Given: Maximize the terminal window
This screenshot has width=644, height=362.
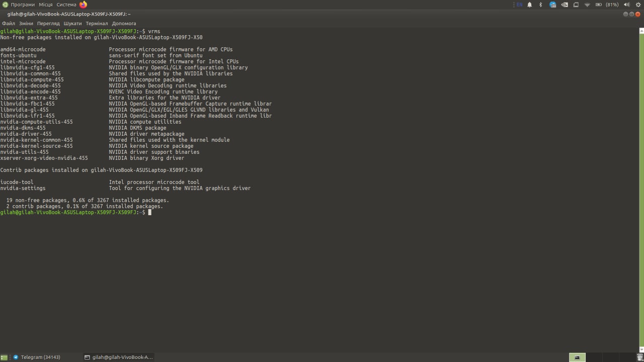Looking at the screenshot, I should point(632,15).
